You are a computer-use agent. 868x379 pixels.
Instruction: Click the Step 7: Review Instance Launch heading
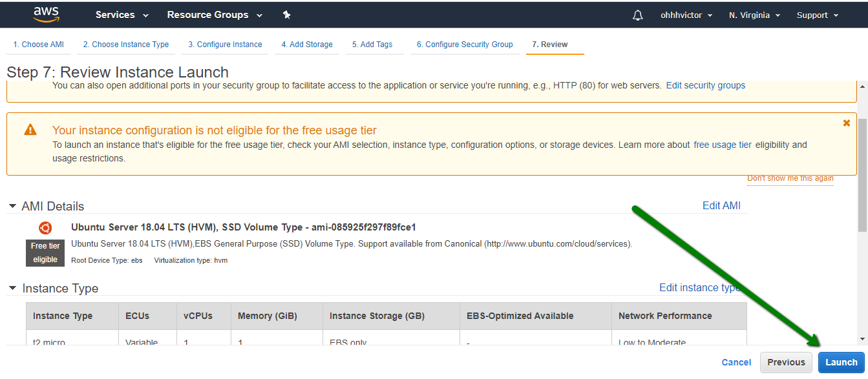[118, 72]
